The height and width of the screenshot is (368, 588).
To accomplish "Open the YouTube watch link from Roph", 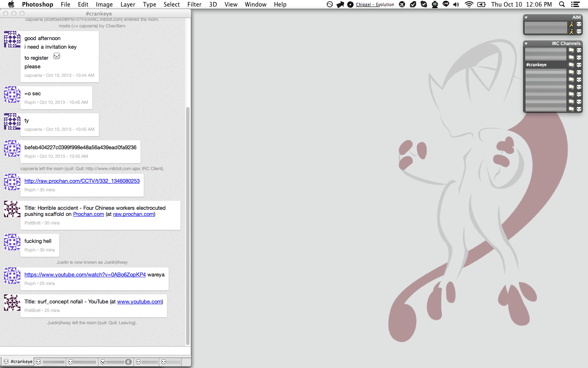I will click(x=85, y=275).
